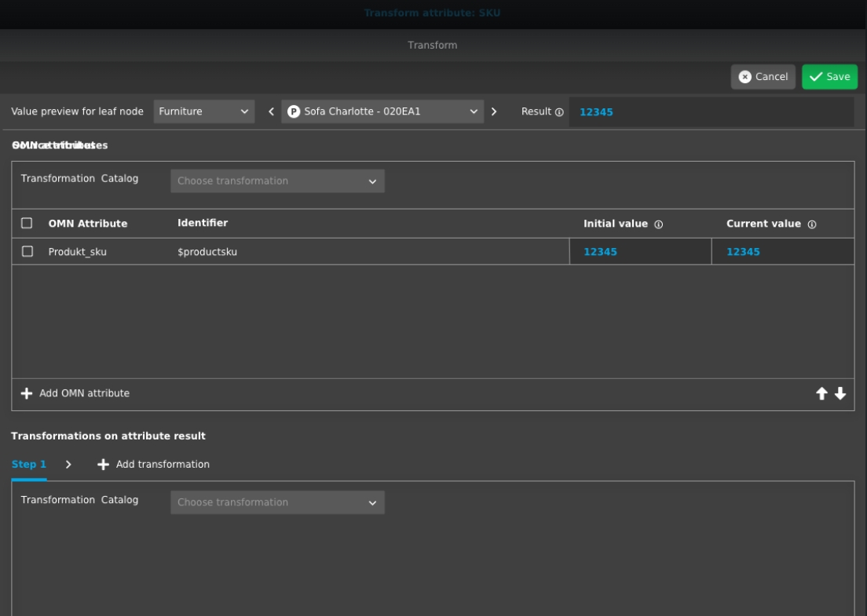Open the Sofa Charlotte - 020EA1 product dropdown
This screenshot has width=867, height=616.
point(382,111)
